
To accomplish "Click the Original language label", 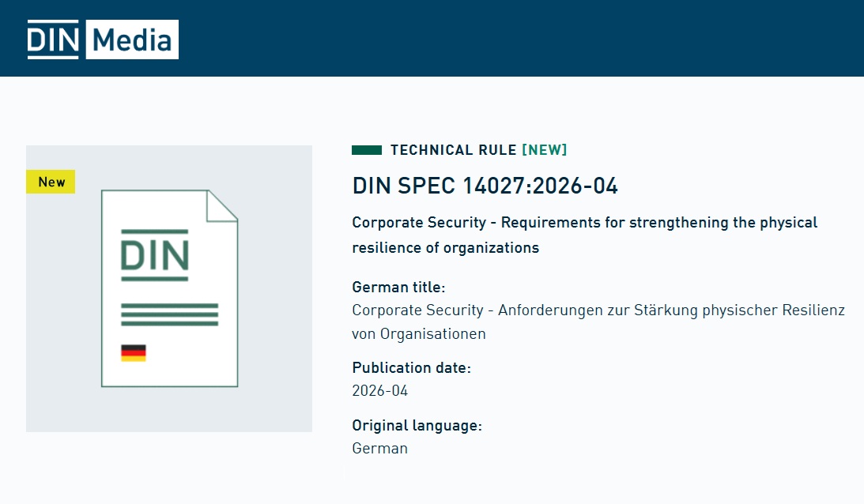I will pos(417,426).
